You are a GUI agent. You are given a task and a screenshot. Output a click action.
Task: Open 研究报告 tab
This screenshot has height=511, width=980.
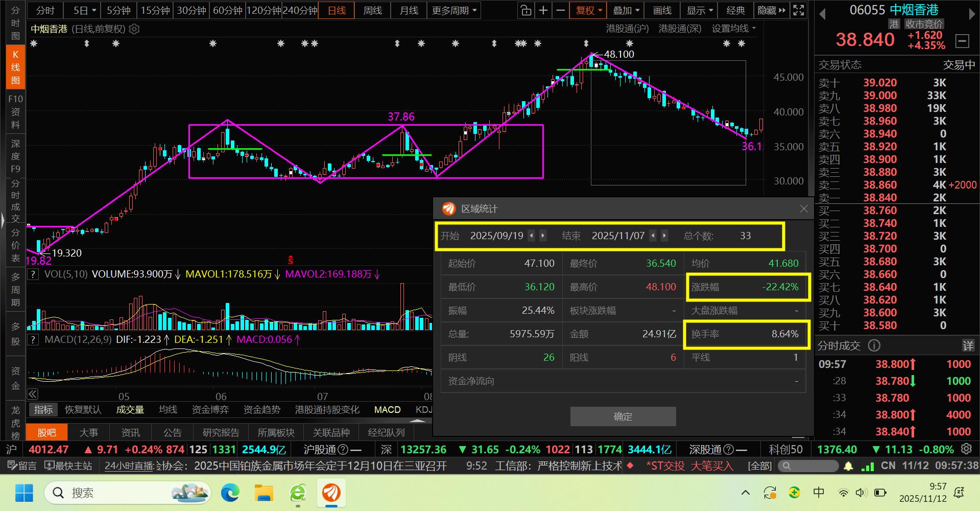point(221,432)
